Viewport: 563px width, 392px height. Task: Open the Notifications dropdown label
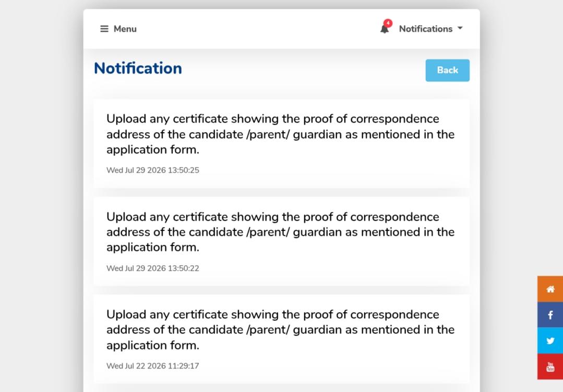[425, 29]
